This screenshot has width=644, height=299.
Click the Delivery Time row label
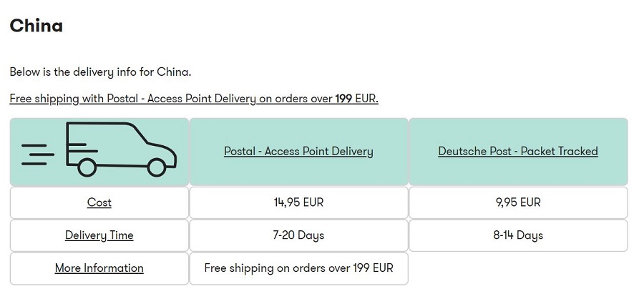99,235
